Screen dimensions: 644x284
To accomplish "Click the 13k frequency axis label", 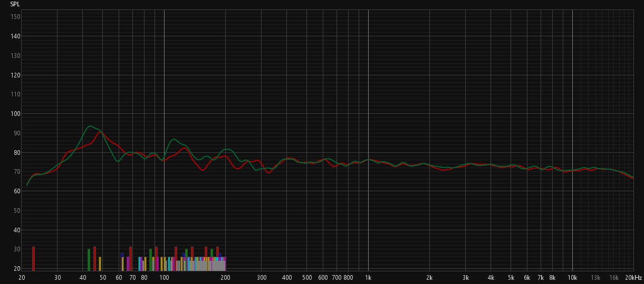I will [595, 277].
